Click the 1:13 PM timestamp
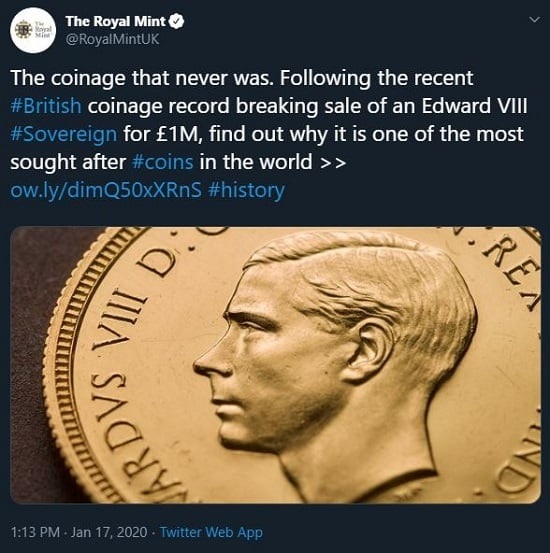The image size is (550, 553). tap(35, 532)
